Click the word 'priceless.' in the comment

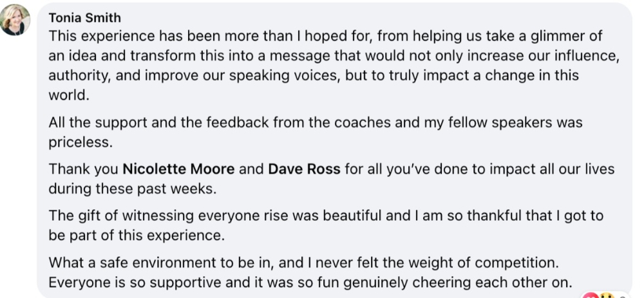pos(80,142)
